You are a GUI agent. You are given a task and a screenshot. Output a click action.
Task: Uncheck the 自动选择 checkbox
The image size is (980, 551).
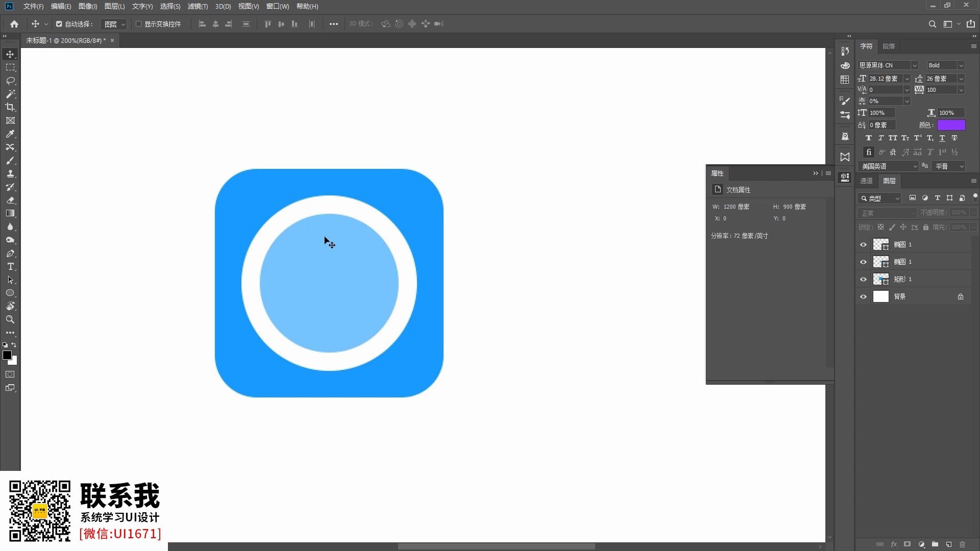tap(59, 24)
